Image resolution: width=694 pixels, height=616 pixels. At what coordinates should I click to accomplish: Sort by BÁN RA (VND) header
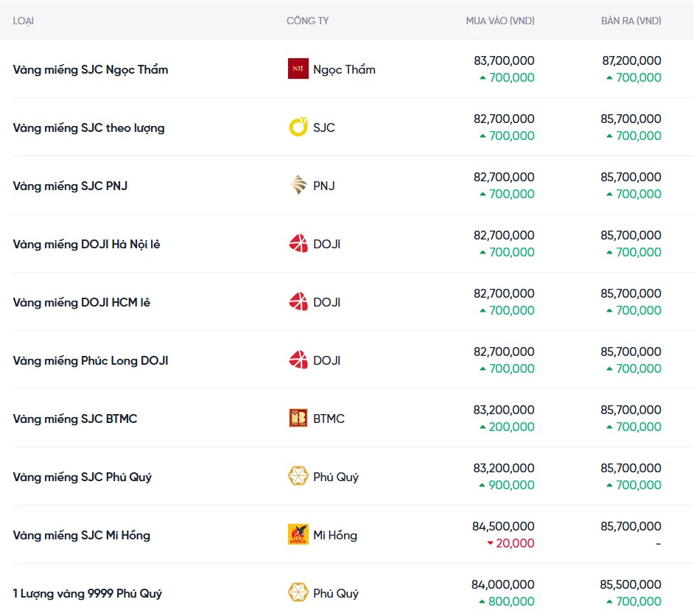pyautogui.click(x=631, y=21)
